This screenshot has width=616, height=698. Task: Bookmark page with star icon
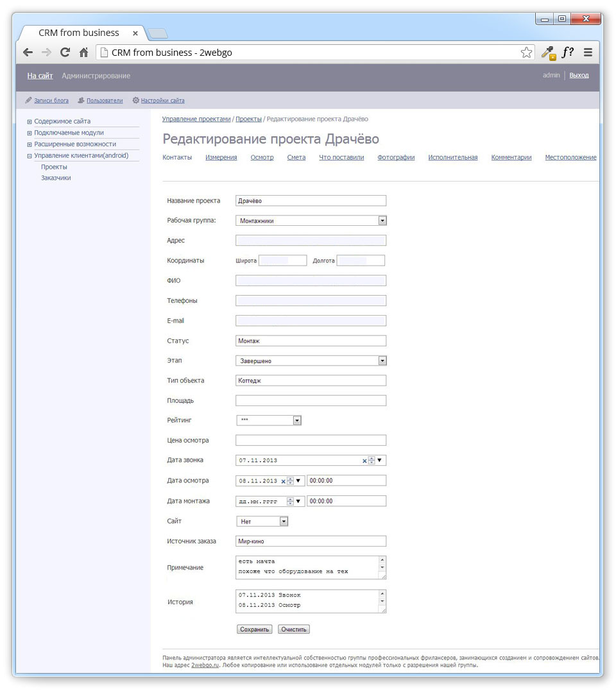tap(527, 53)
